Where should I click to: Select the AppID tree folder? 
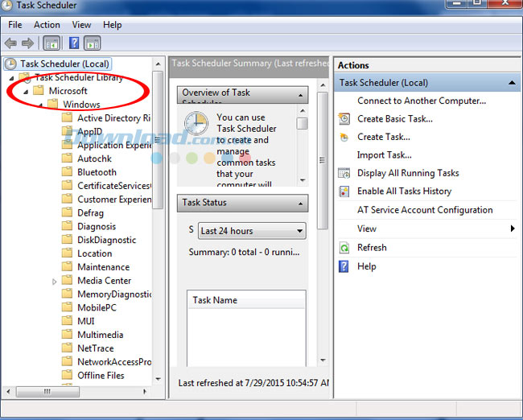(90, 131)
